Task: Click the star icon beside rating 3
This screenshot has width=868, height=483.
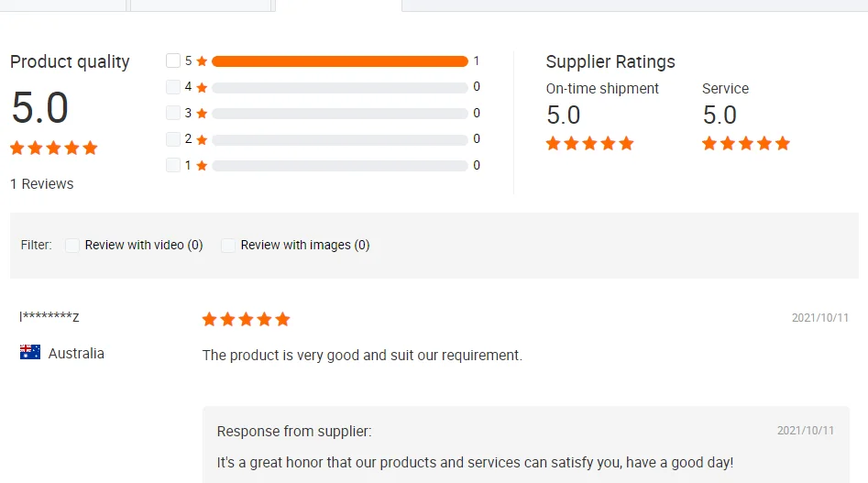Action: [x=202, y=114]
